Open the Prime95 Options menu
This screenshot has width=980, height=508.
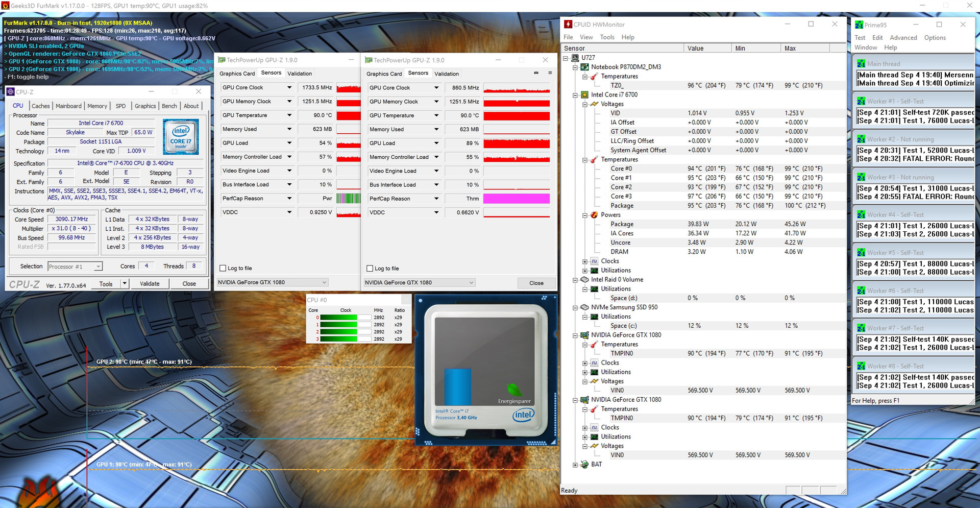coord(935,38)
